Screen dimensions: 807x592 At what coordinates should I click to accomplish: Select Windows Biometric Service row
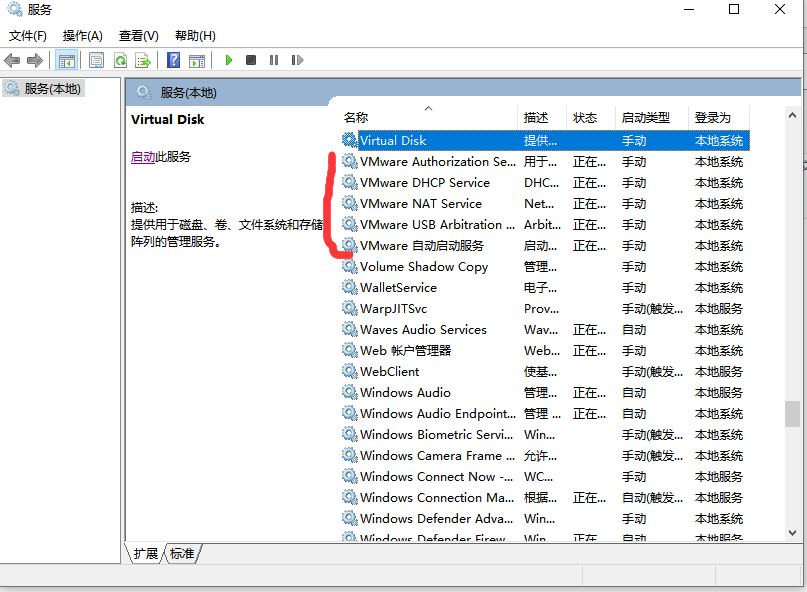pyautogui.click(x=545, y=434)
